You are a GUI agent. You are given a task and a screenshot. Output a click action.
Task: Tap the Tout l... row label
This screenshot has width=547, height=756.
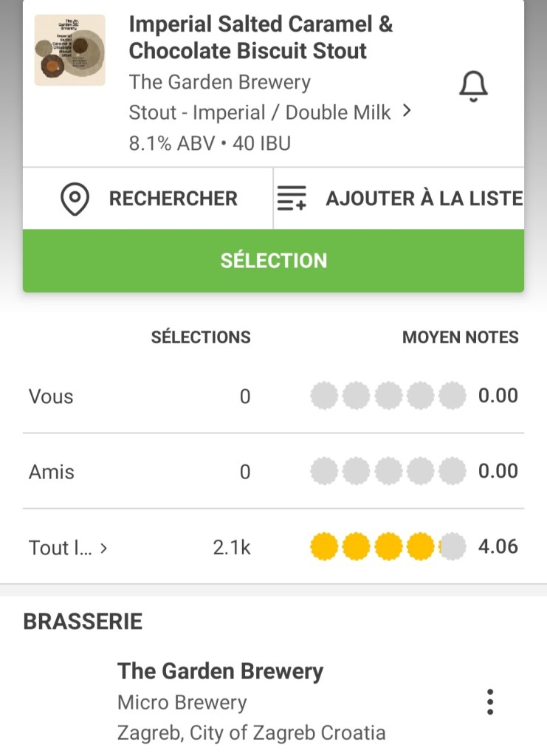pyautogui.click(x=61, y=548)
